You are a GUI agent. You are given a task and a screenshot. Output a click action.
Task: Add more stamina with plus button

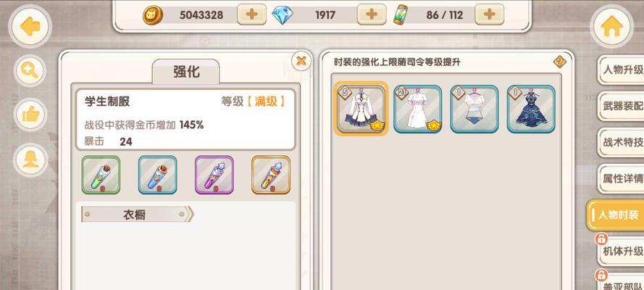point(489,14)
